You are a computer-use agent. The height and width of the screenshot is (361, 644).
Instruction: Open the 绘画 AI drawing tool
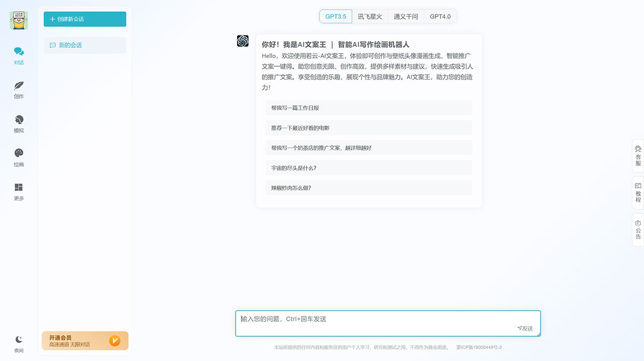point(18,158)
